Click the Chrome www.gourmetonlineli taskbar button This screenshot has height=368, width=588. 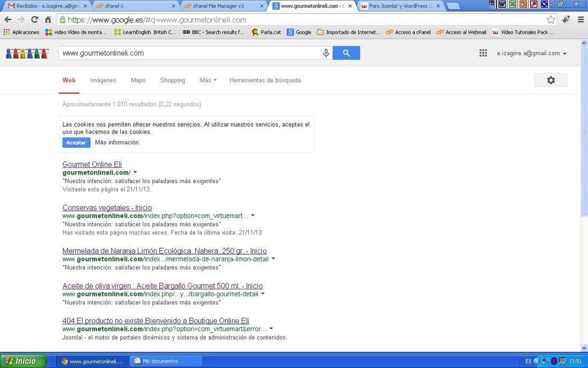[x=94, y=361]
